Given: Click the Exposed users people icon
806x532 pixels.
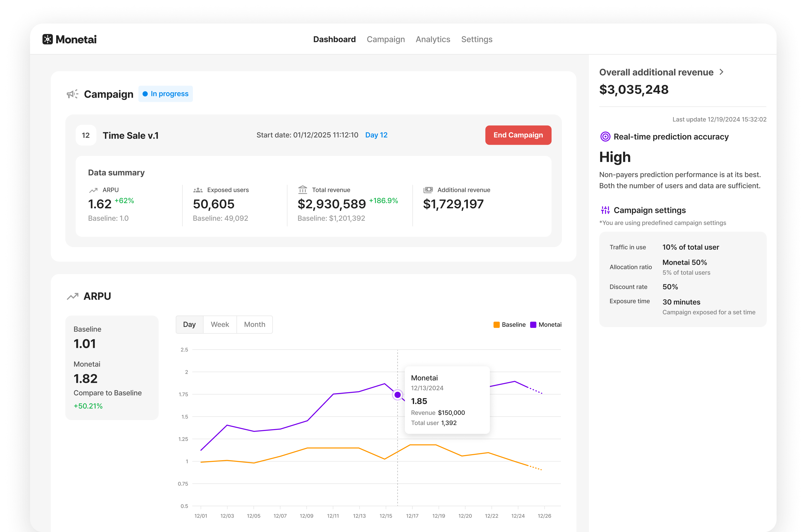Looking at the screenshot, I should [x=198, y=190].
